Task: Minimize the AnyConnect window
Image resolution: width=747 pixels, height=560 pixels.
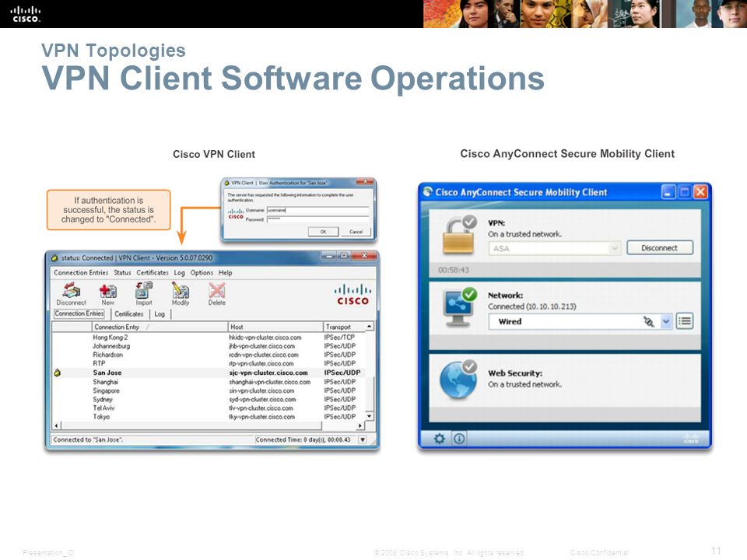Action: click(x=668, y=192)
